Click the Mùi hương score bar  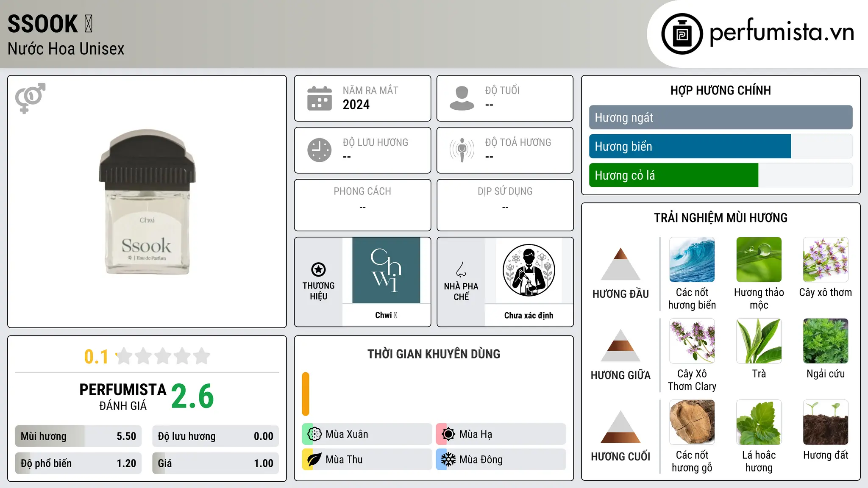[78, 436]
